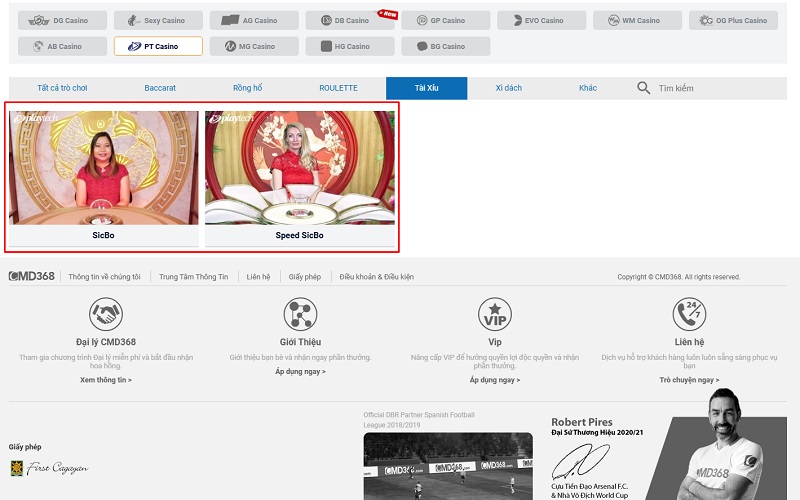Image resolution: width=800 pixels, height=500 pixels.
Task: Open the footer Giấy phép link
Action: pyautogui.click(x=305, y=277)
